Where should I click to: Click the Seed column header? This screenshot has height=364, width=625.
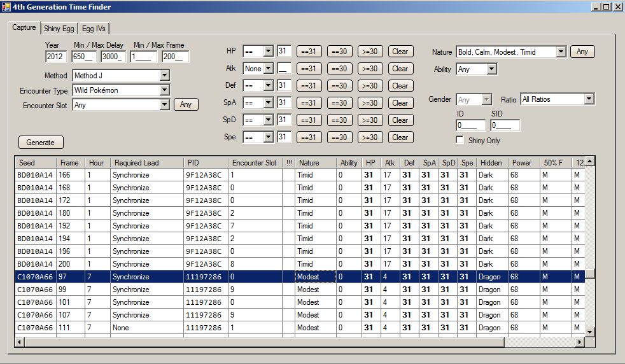pyautogui.click(x=36, y=163)
